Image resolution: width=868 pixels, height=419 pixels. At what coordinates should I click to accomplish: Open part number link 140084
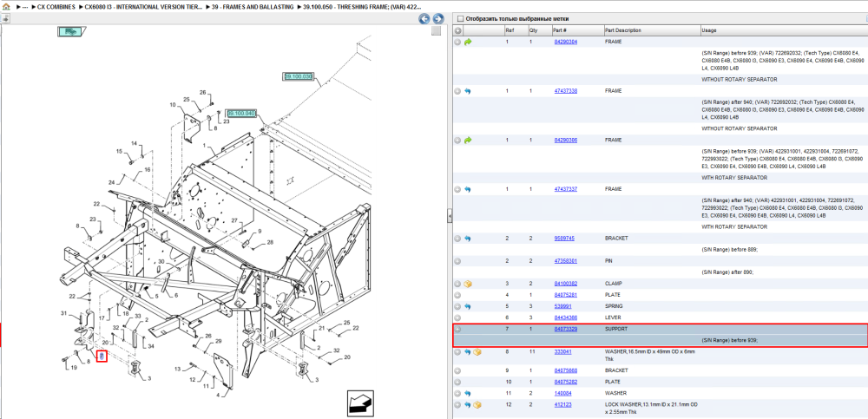click(563, 394)
